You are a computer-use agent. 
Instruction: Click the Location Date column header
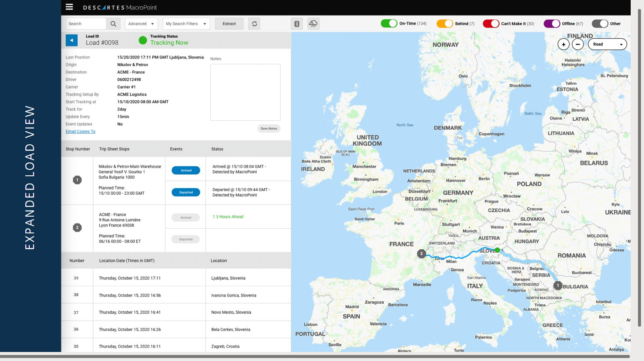[x=127, y=260]
